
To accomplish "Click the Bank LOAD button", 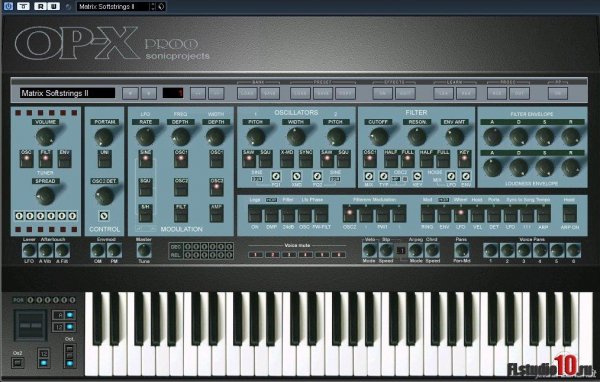I will tap(247, 93).
